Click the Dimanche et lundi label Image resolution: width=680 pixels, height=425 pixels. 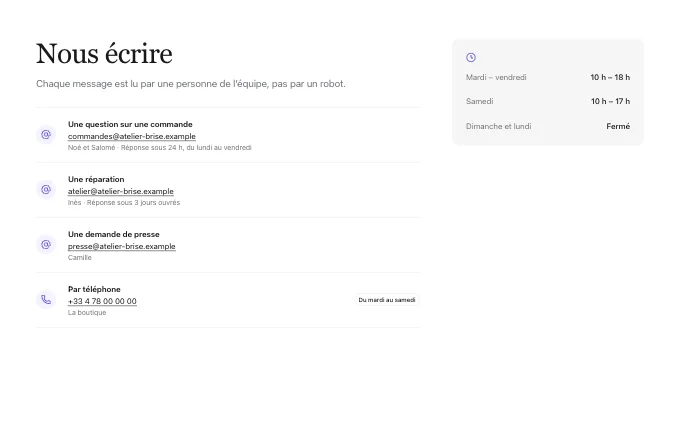(499, 127)
